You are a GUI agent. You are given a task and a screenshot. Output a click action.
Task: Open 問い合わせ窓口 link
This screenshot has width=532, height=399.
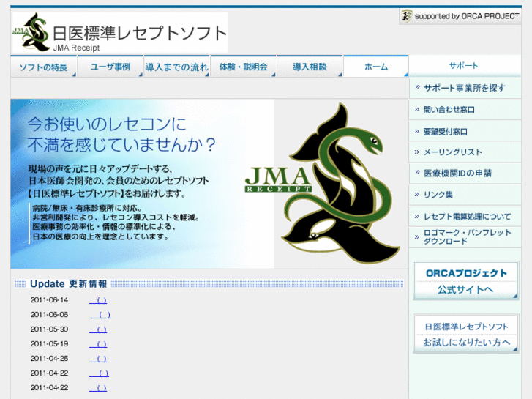point(465,109)
